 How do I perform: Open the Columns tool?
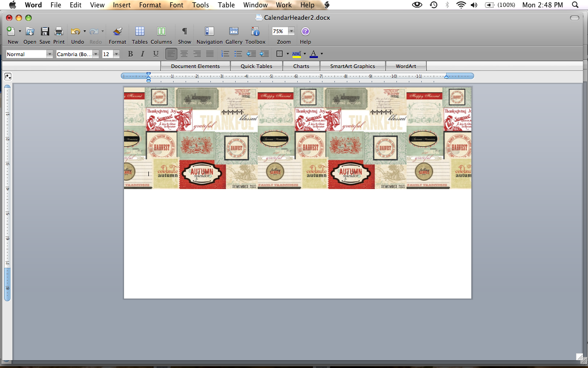[x=161, y=31]
